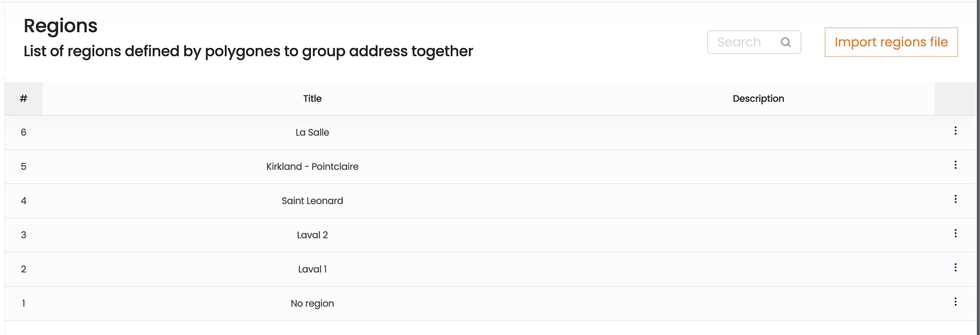The image size is (980, 335).
Task: Open the kebab menu for No region
Action: pyautogui.click(x=955, y=302)
